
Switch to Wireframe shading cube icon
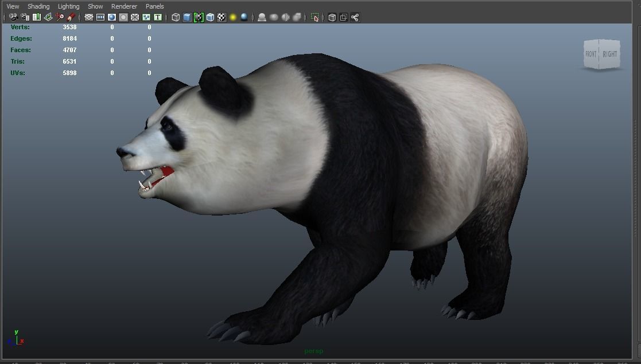176,17
